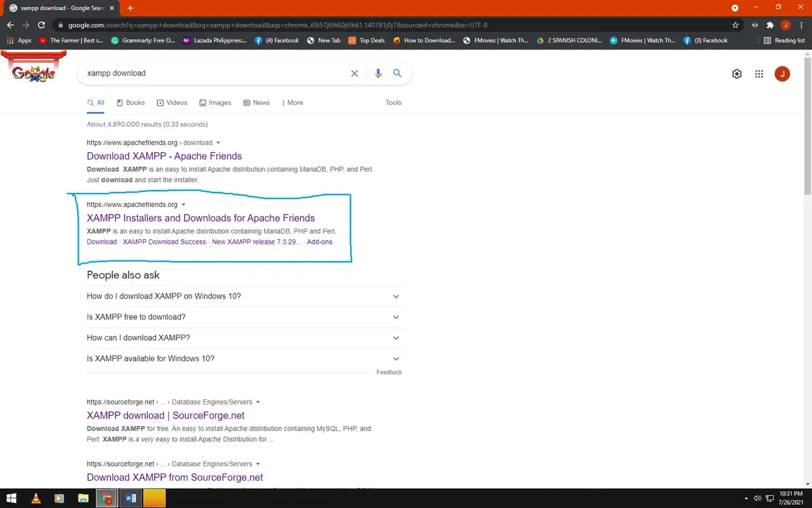Open Google apps grid

click(x=759, y=74)
